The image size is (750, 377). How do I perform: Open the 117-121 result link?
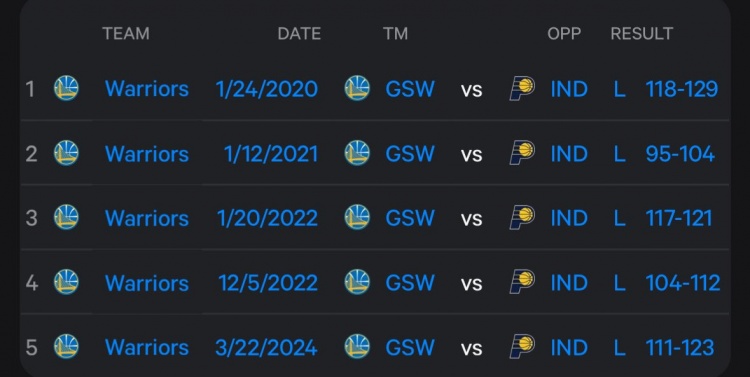679,219
